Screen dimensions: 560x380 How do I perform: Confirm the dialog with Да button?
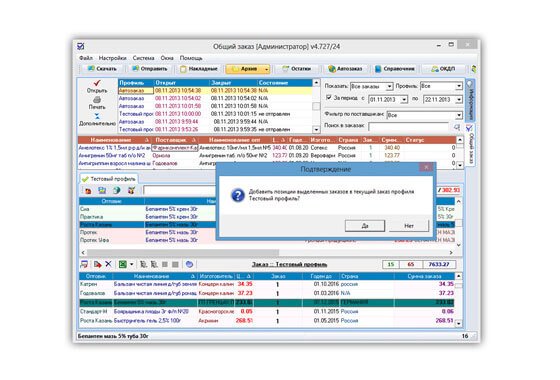365,226
